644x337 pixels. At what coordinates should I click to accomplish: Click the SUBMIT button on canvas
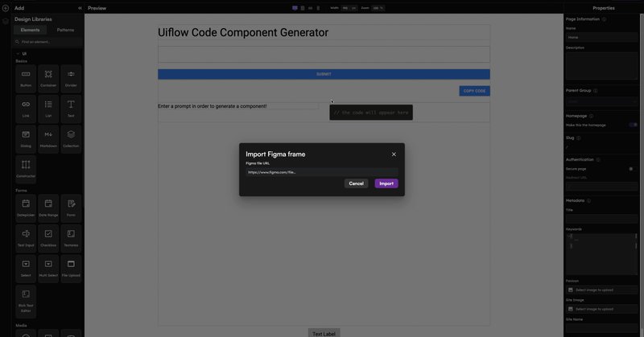[324, 74]
